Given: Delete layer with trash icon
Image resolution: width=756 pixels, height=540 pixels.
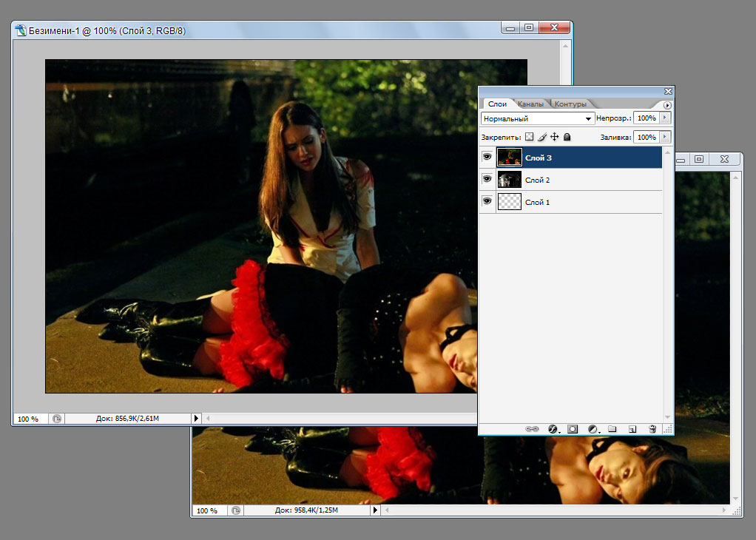Looking at the screenshot, I should (x=652, y=429).
